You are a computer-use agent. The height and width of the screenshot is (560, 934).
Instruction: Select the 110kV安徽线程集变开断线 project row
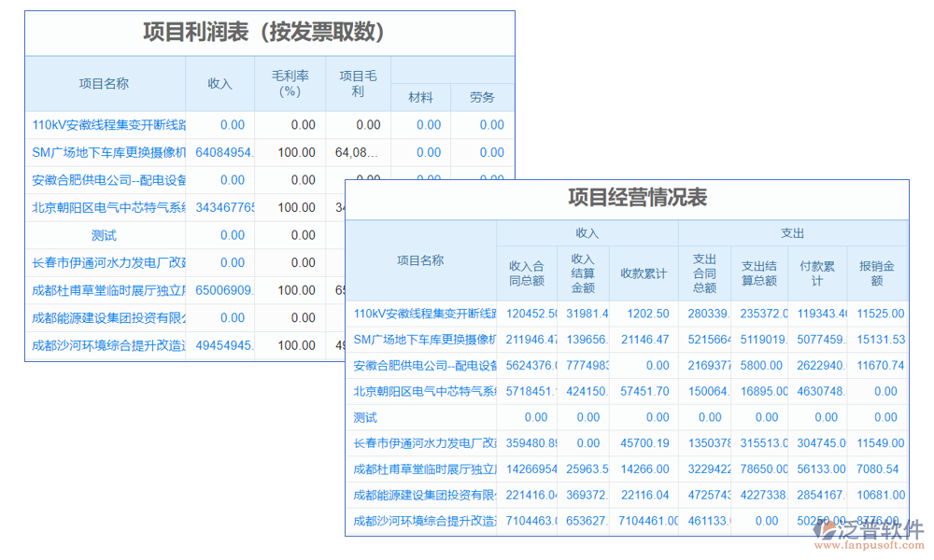pos(104,124)
